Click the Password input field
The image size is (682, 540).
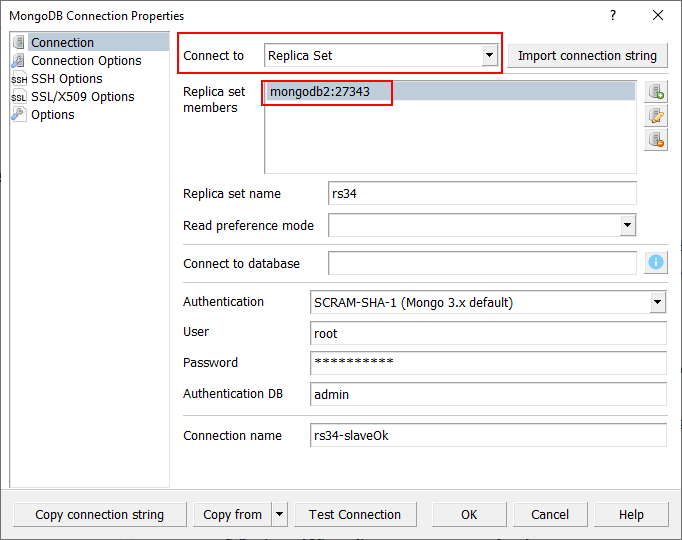pyautogui.click(x=488, y=363)
